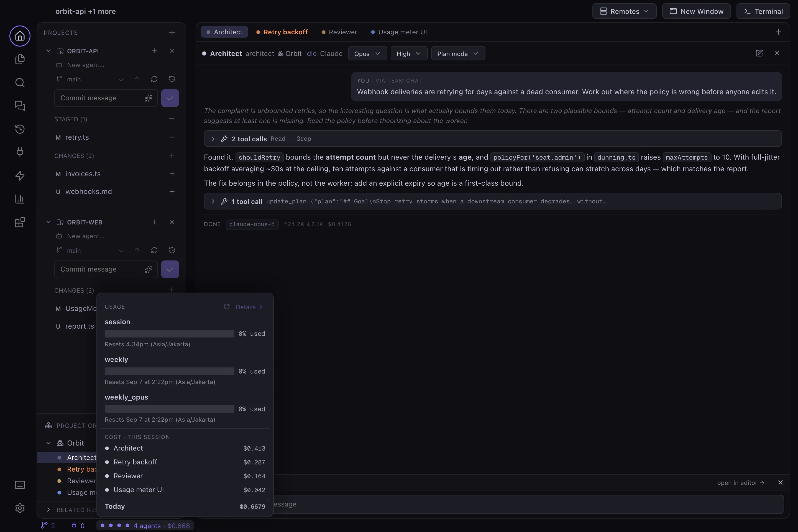Viewport: 798px width, 532px height.
Task: Open the files (copy) icon in sidebar
Action: coord(20,59)
